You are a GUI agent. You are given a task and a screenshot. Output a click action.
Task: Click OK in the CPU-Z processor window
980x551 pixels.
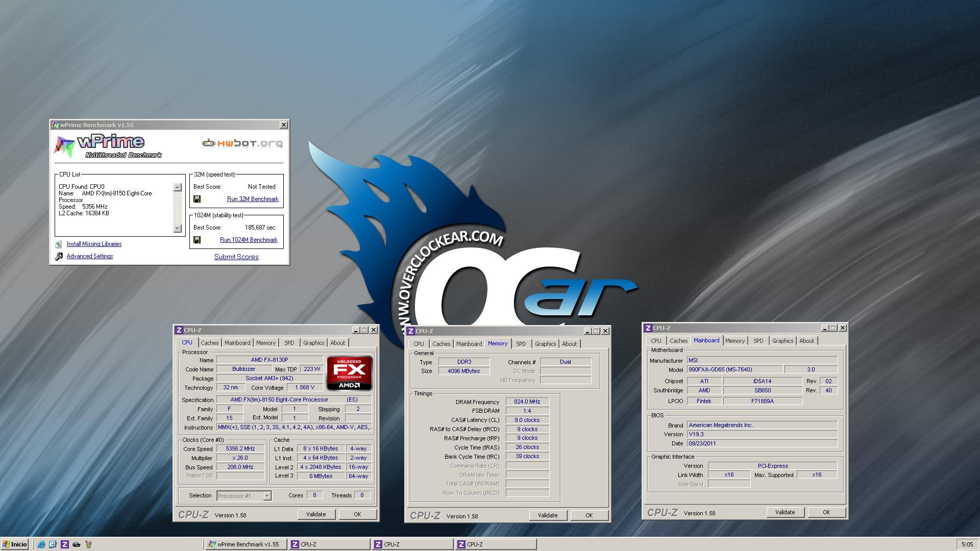coord(357,514)
